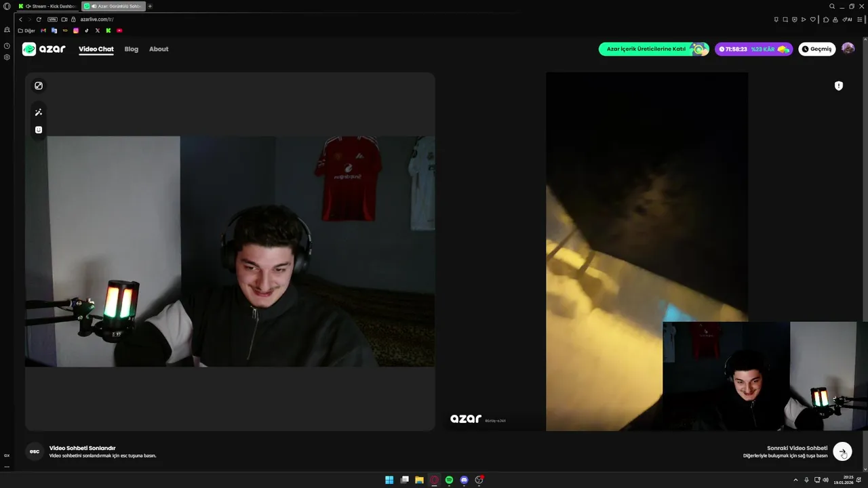Click the partner's video feed
The image size is (868, 488).
point(647,251)
